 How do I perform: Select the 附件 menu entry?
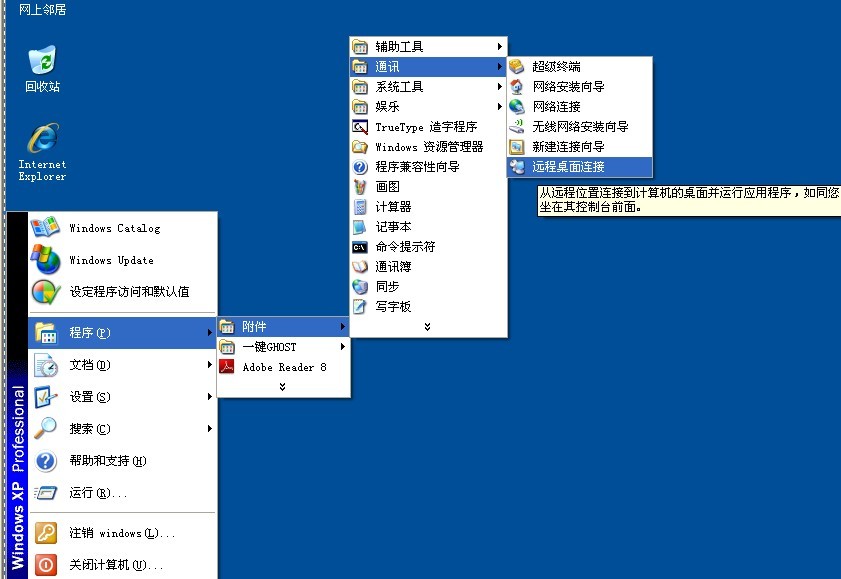click(x=283, y=326)
